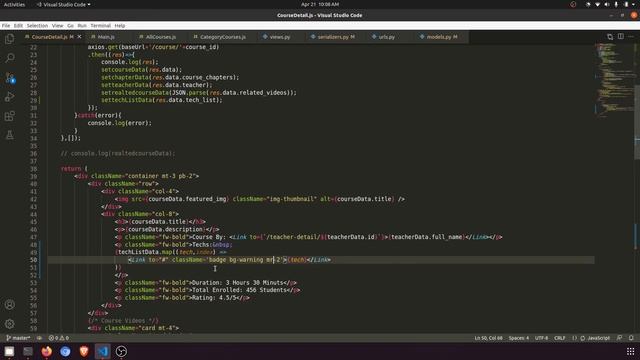Select the CourseDetail.js tab
This screenshot has height=360, width=640.
[49, 37]
